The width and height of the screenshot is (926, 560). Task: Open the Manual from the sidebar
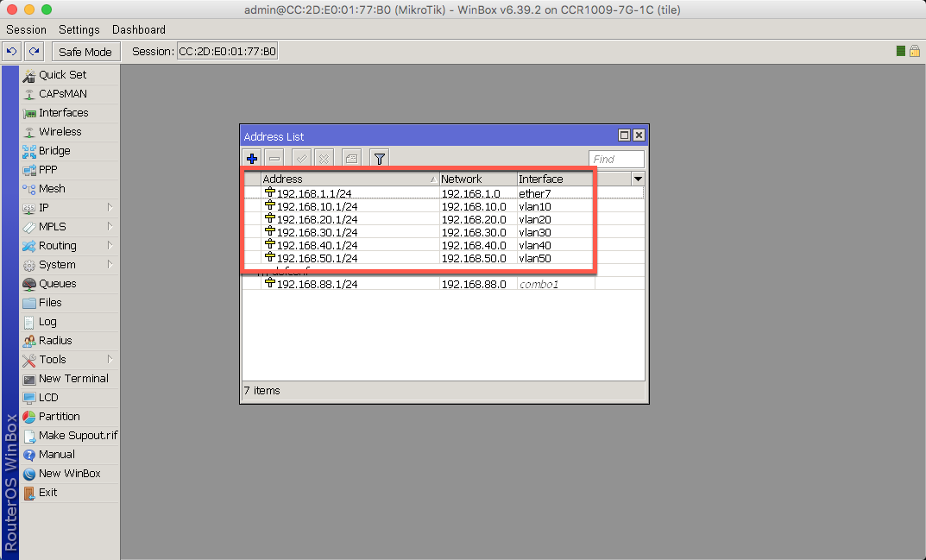coord(70,455)
